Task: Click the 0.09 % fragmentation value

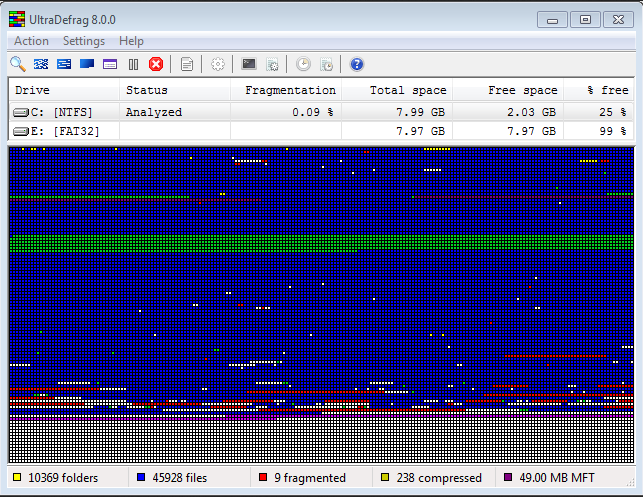Action: coord(312,112)
